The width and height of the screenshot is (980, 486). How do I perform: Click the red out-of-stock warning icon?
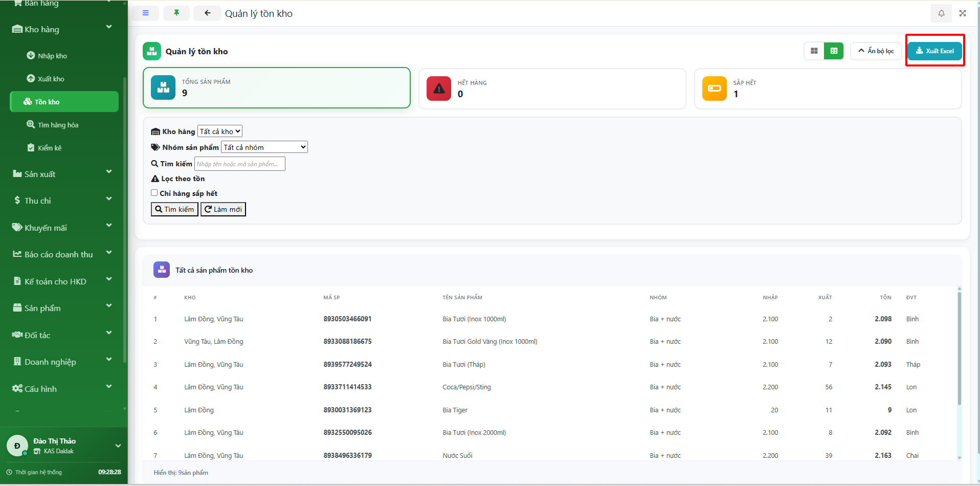[x=439, y=89]
